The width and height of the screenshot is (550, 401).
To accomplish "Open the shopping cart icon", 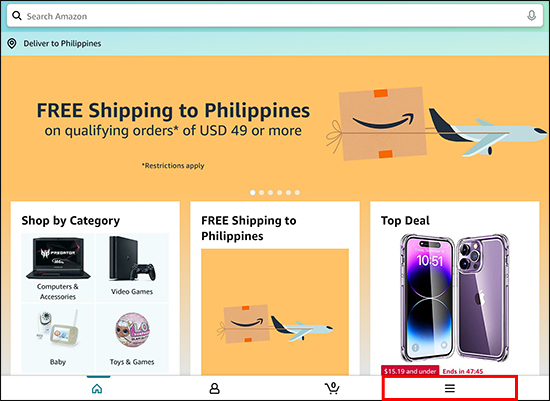I will (x=332, y=388).
